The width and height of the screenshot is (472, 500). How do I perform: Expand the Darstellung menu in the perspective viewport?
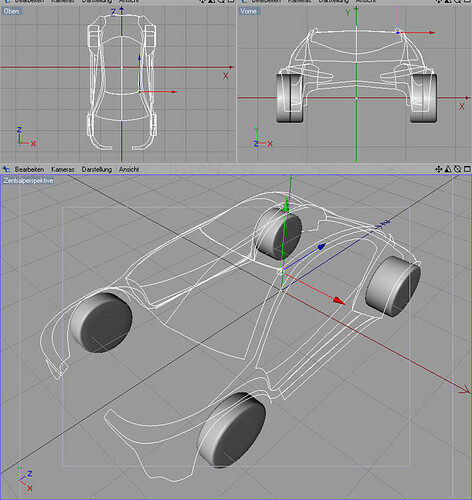97,169
